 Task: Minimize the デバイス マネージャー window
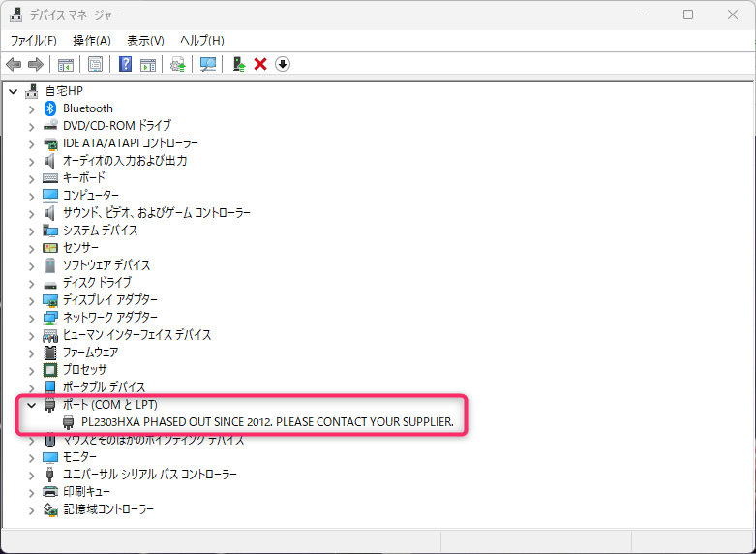click(x=644, y=15)
